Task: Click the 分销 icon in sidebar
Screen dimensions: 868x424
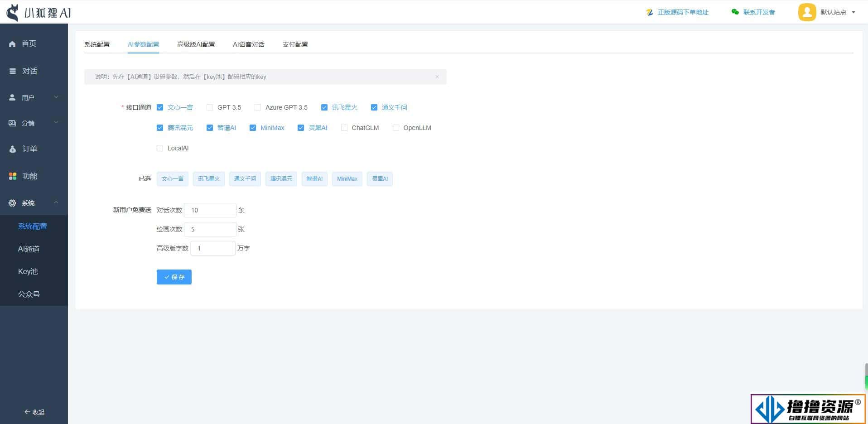Action: [x=12, y=123]
